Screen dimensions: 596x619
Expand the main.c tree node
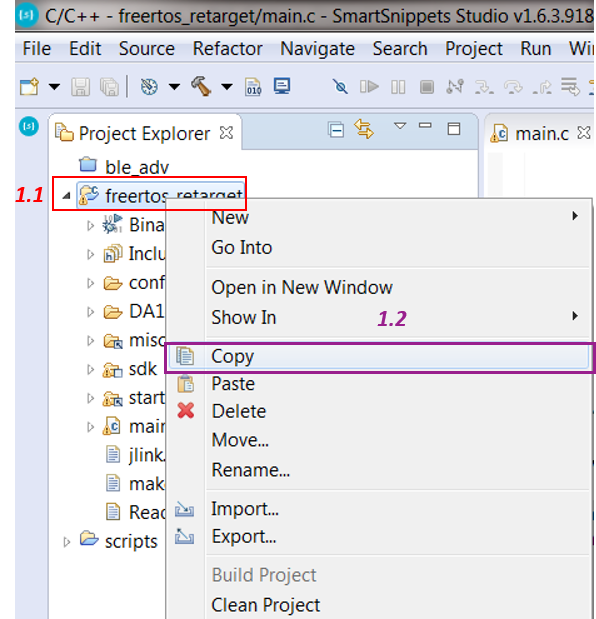[x=90, y=427]
